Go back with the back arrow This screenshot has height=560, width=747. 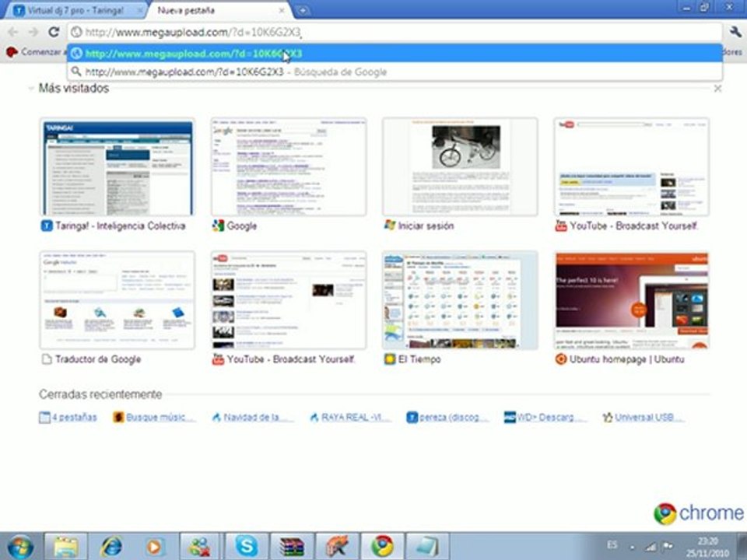point(13,32)
